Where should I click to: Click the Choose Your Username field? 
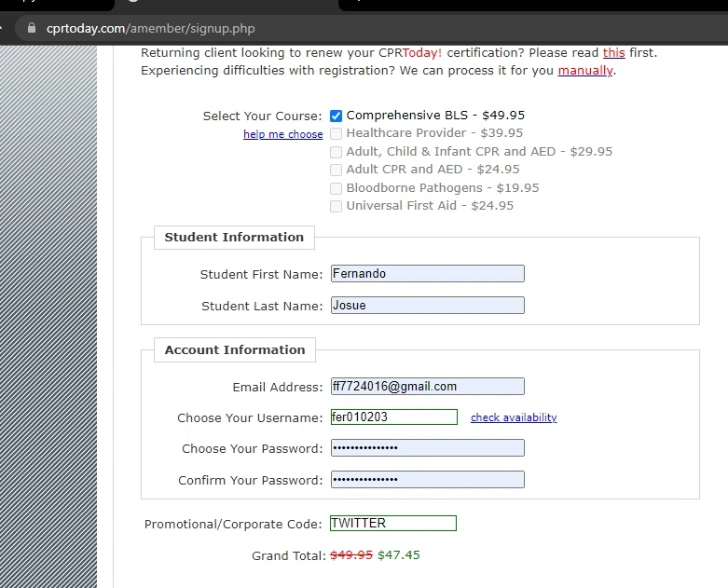click(393, 417)
